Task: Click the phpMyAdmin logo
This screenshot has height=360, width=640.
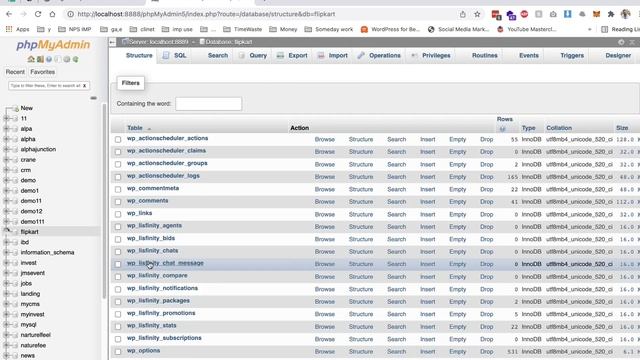Action: click(53, 44)
